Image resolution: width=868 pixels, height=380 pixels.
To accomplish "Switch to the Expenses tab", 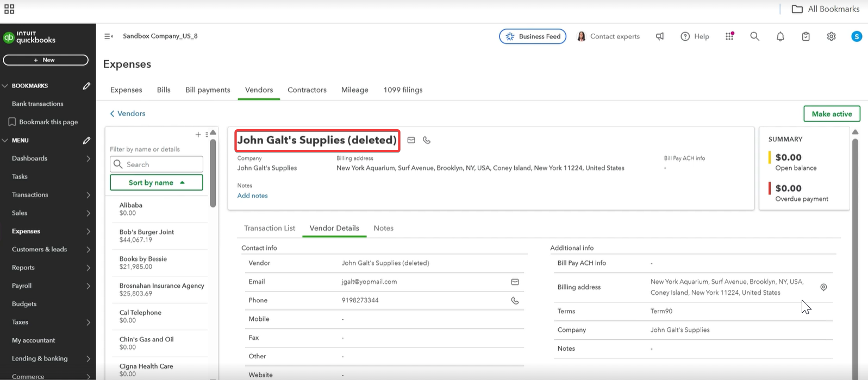I will click(126, 90).
